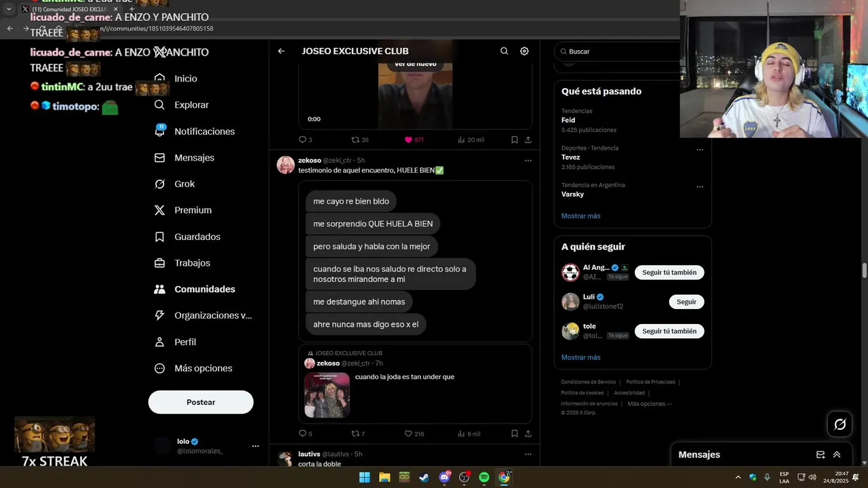Expand the Mensajes drawer

[x=837, y=455]
